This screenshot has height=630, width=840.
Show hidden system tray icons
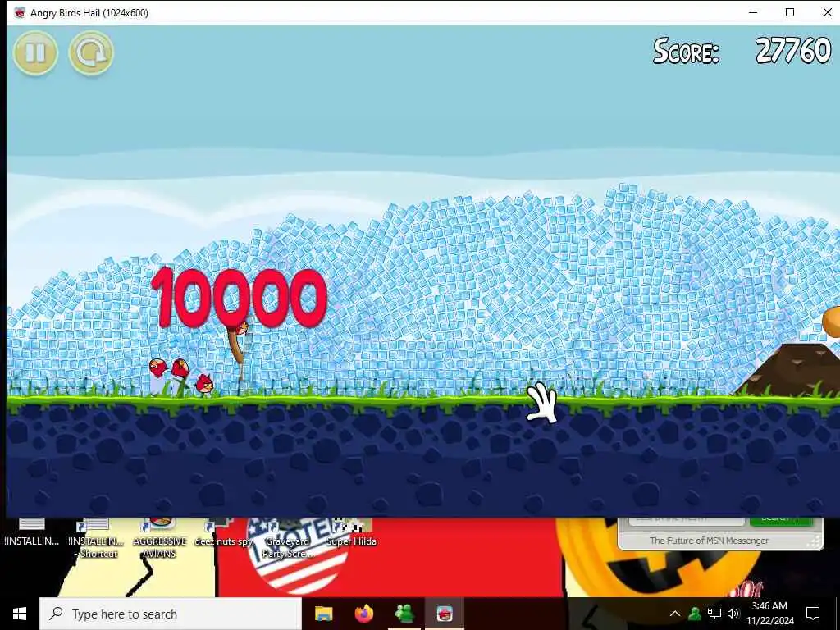tap(675, 614)
